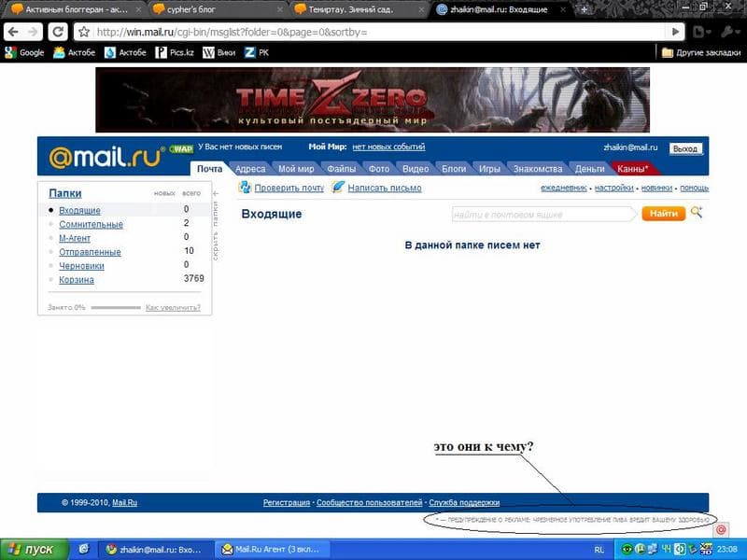Viewport: 747px width, 560px height.
Task: Open the Черновики folder
Action: click(81, 265)
